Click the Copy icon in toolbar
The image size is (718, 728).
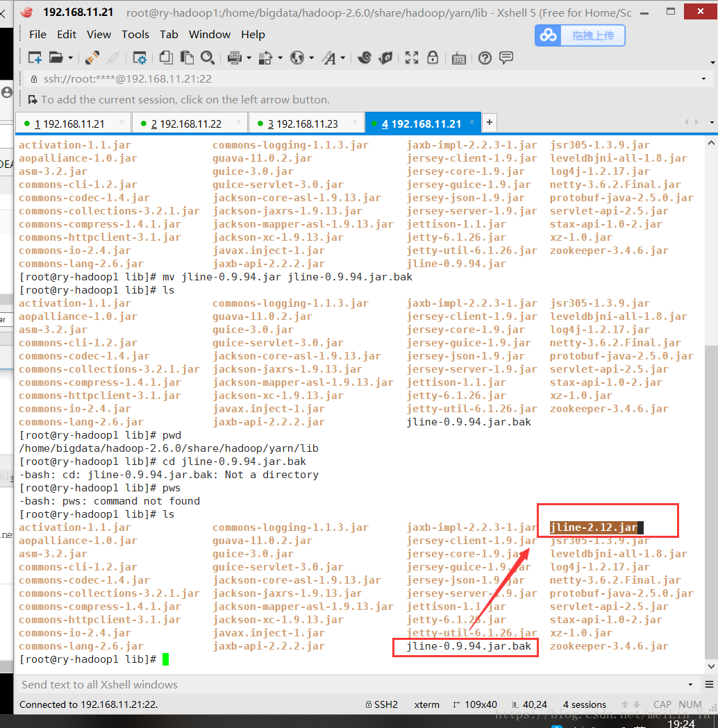[166, 58]
